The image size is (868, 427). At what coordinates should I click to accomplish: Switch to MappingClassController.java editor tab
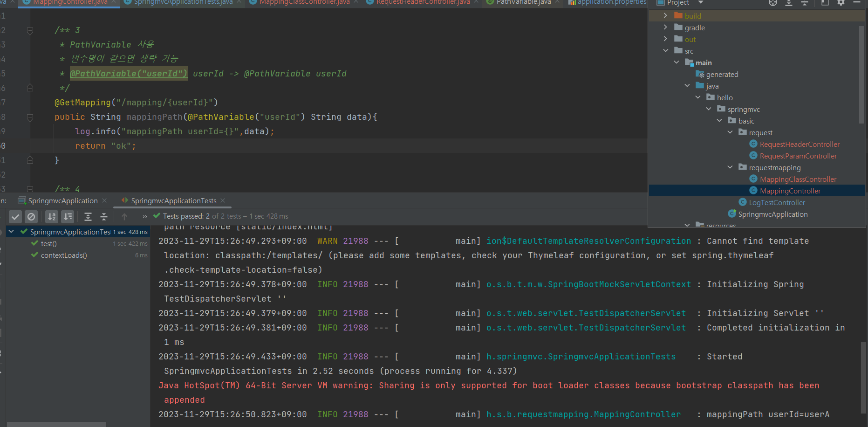(305, 2)
